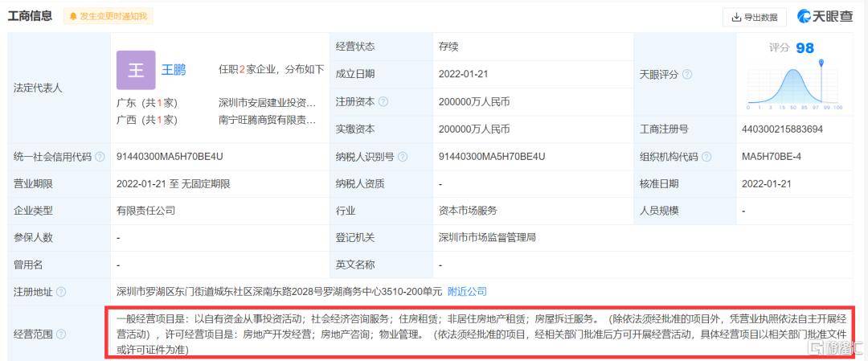
Task: Open the 南宁旺腾商贸有限责 company link
Action: coord(267,121)
